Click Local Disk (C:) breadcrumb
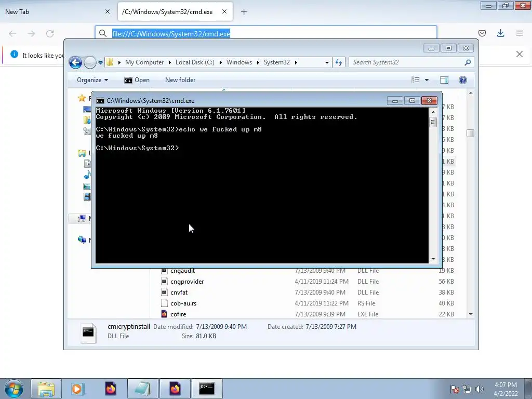Screen dimensions: 532x399 [x=195, y=62]
